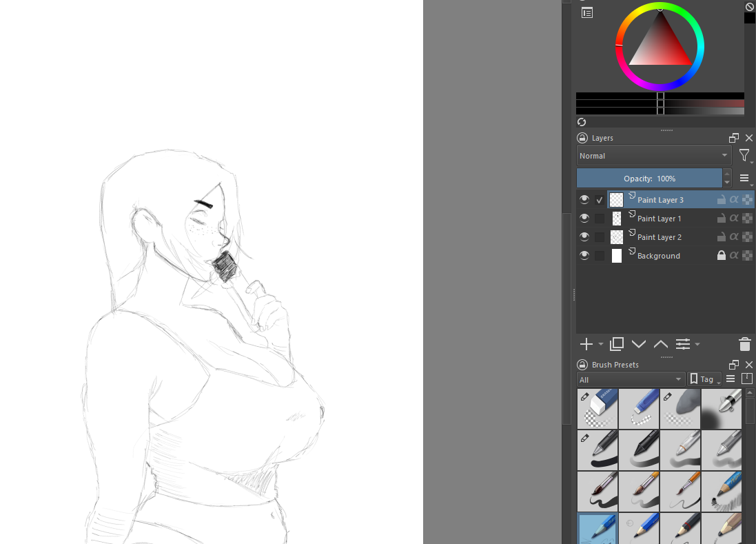Decrease layer opacity with the down stepper arrow
This screenshot has height=544, width=756.
[x=727, y=183]
